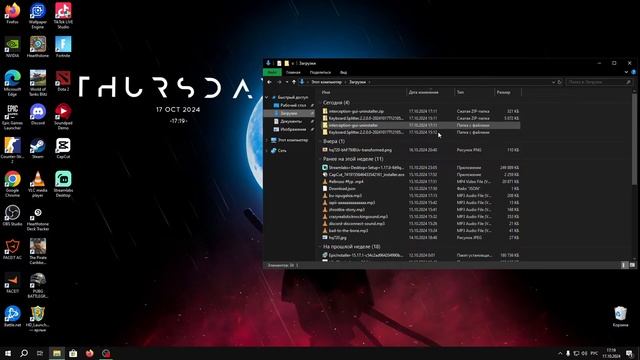Open the address bar history dropdown
The image size is (640, 360).
coord(553,82)
